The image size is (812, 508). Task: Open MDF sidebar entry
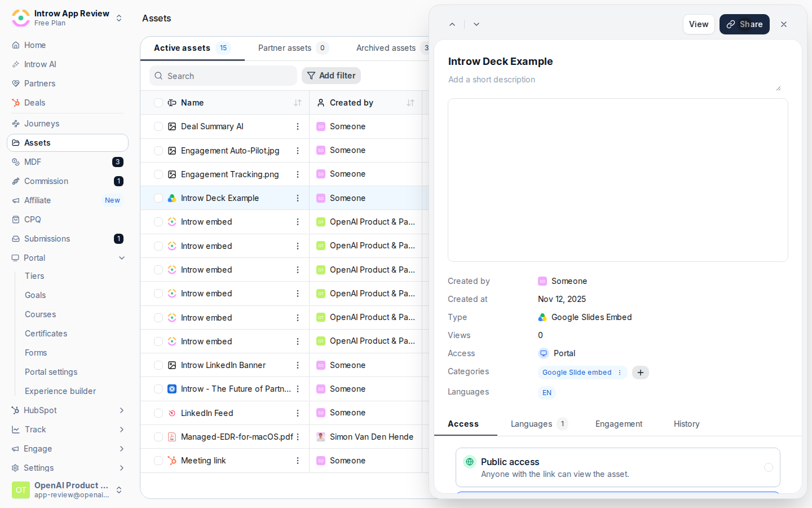68,162
